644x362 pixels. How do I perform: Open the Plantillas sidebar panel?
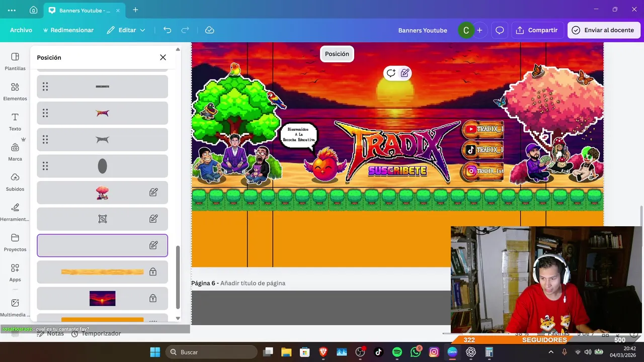click(15, 61)
